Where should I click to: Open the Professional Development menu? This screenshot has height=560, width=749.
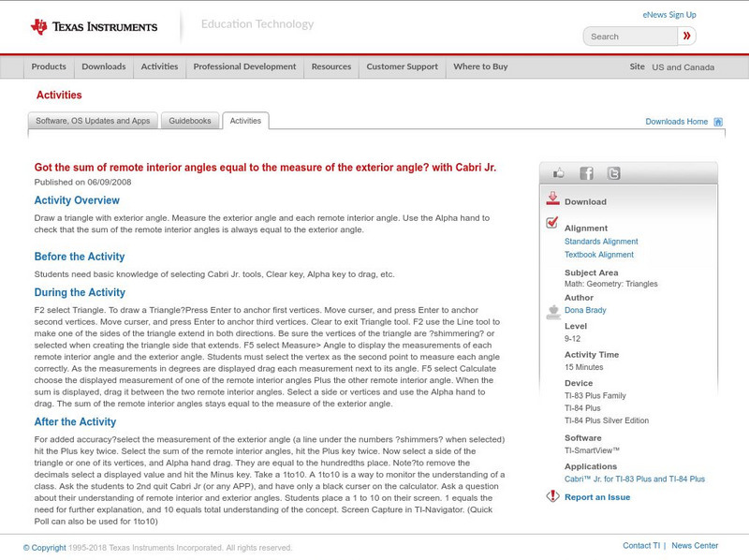point(244,66)
